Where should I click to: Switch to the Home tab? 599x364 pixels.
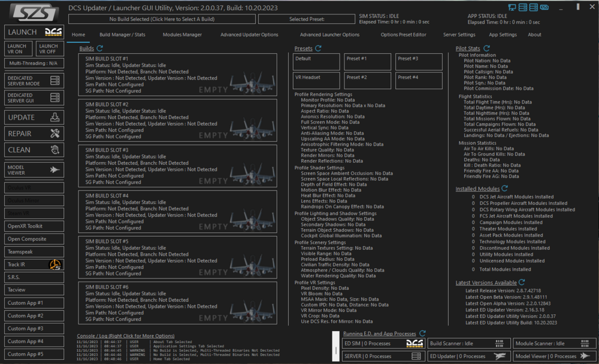(78, 35)
